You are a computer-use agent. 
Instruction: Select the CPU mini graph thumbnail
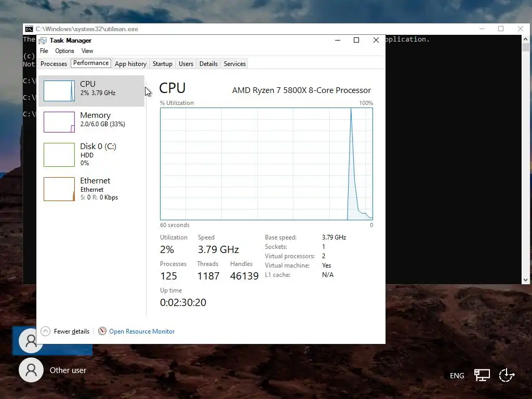(59, 90)
